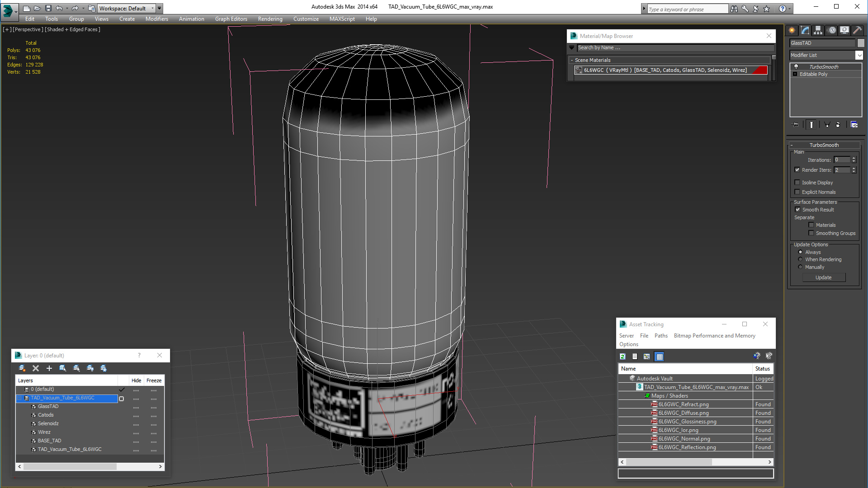Click Delete layer X icon in Layer dialog

point(36,368)
